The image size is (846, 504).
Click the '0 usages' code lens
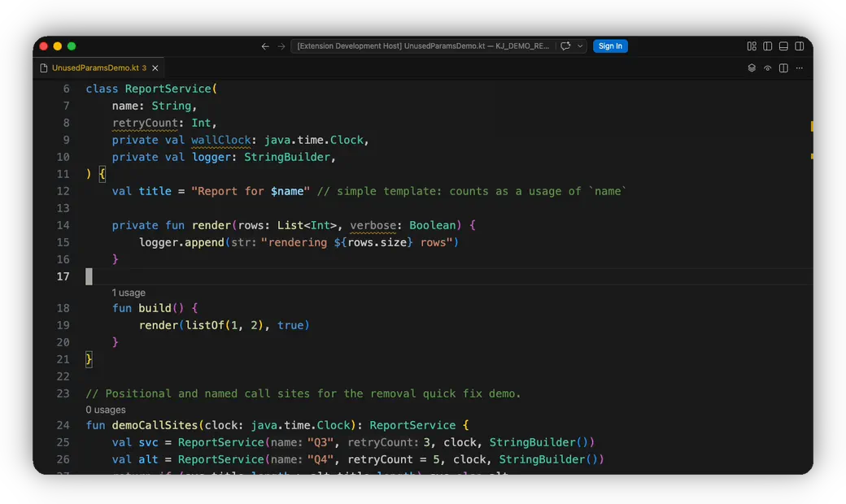[x=106, y=410]
